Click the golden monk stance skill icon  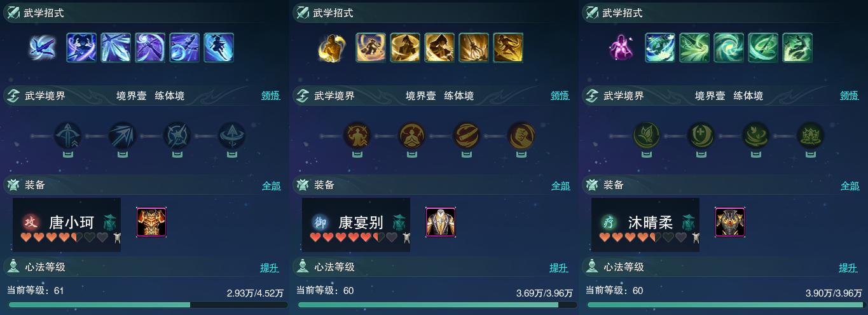point(331,48)
